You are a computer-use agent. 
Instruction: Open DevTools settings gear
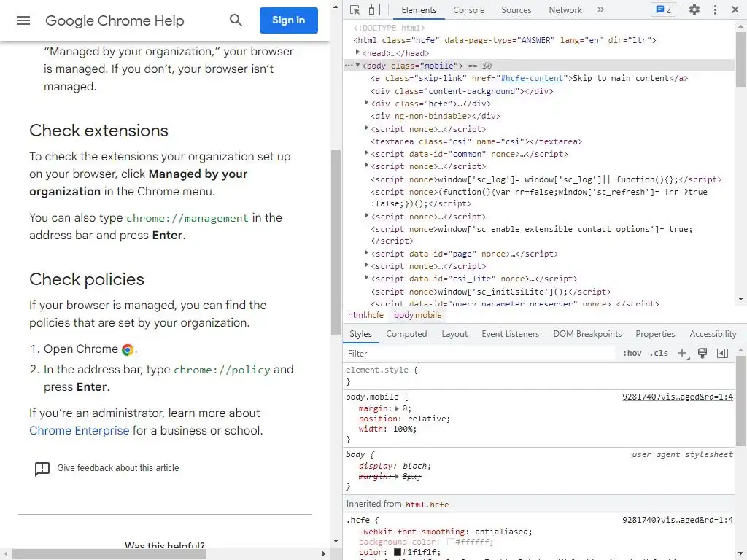coord(694,9)
